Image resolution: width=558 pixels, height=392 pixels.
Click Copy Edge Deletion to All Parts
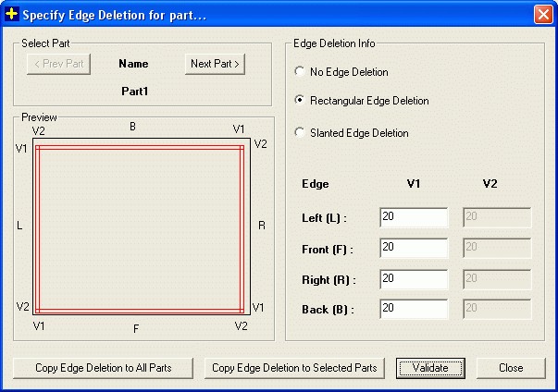[104, 368]
